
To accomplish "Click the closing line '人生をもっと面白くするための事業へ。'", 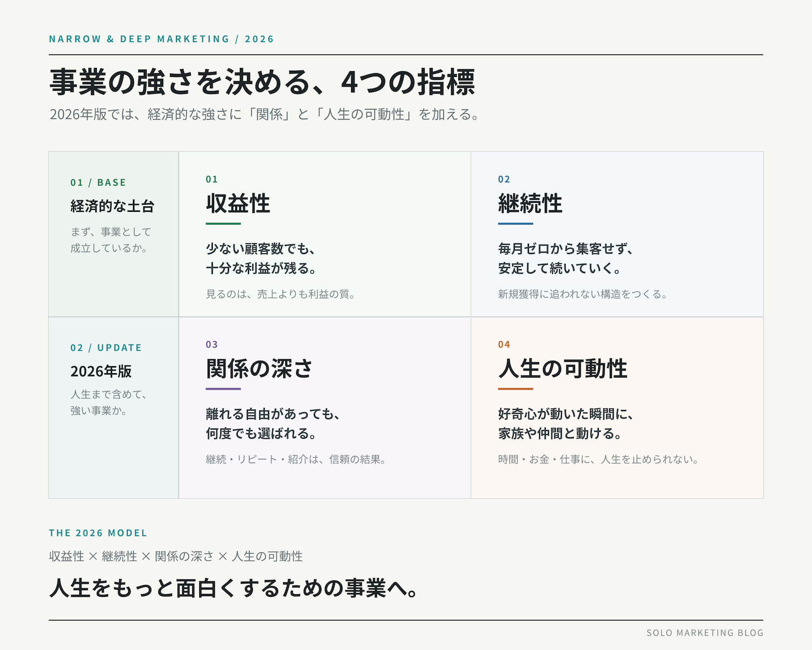I will click(x=234, y=588).
